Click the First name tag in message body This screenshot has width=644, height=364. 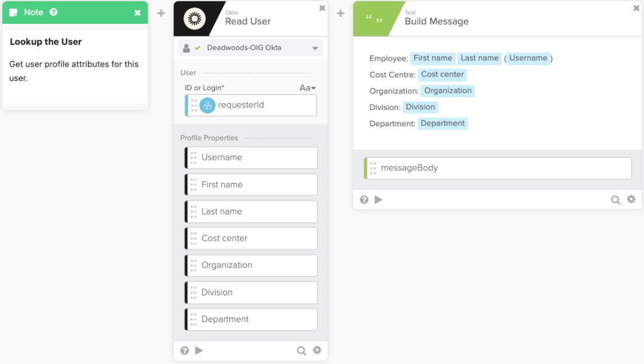tap(433, 58)
